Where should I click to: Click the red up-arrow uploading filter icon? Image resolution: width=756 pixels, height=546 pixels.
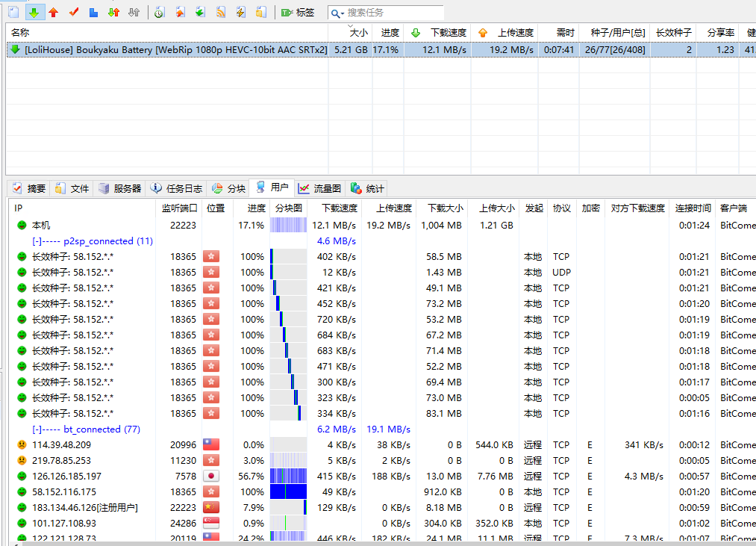(x=53, y=13)
